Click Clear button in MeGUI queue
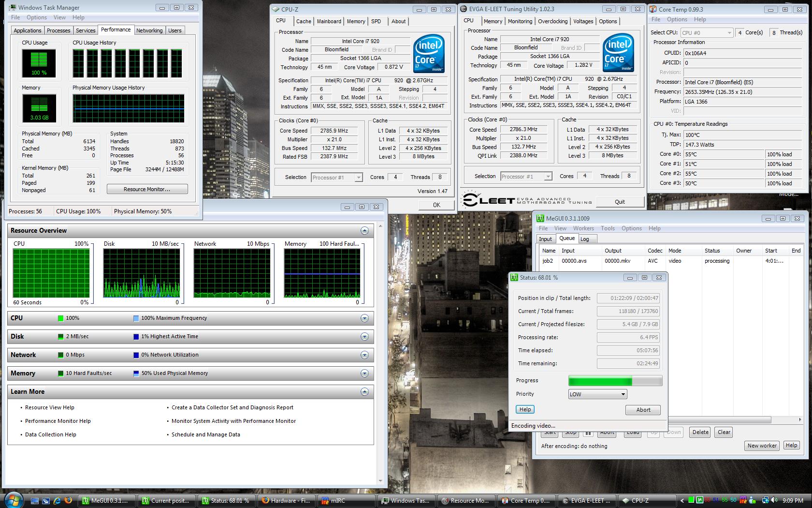Screen dimensions: 812x508 724,432
